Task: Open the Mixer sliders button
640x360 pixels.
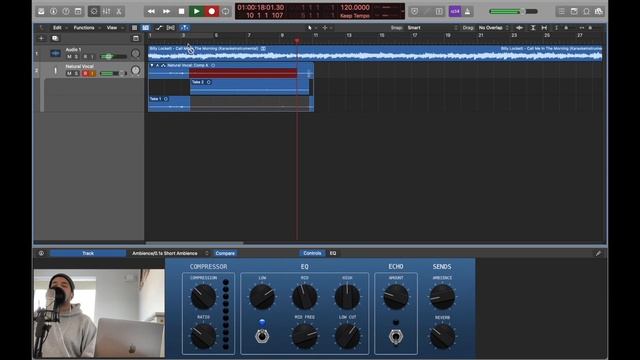Action: tap(106, 11)
